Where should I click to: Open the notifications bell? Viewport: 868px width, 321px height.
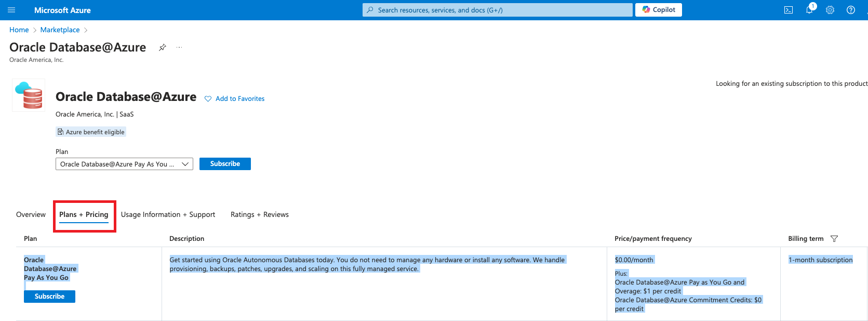tap(809, 10)
